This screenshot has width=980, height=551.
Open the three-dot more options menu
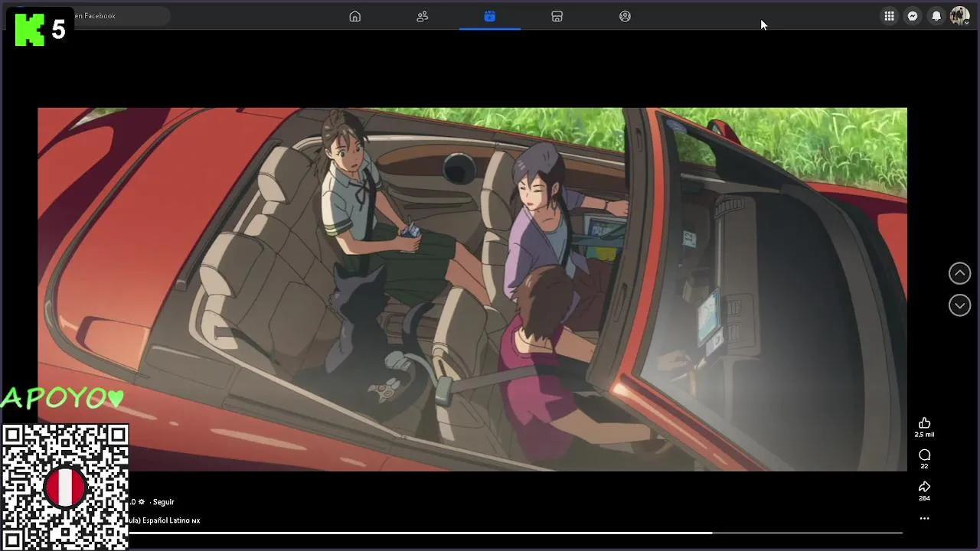click(924, 519)
